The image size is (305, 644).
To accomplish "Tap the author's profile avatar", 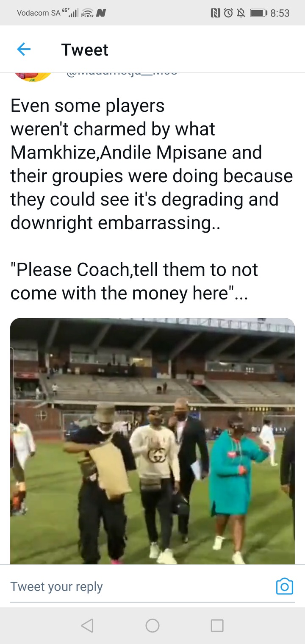I will coord(33,77).
